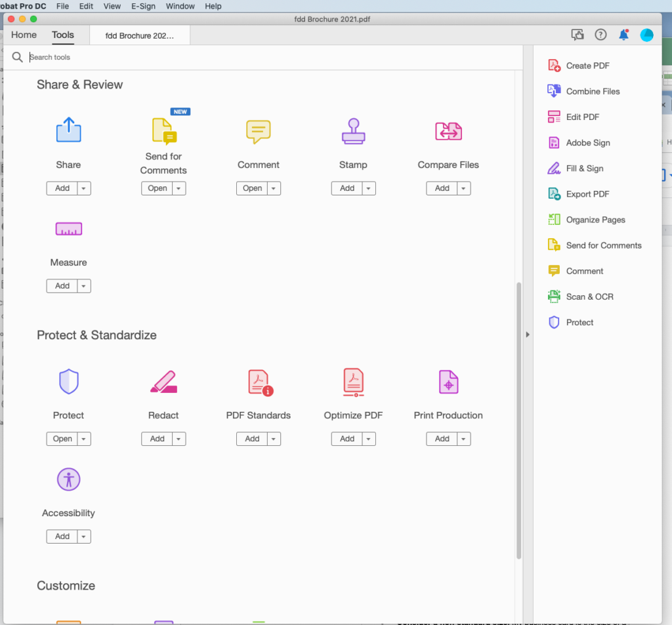Viewport: 672px width, 625px height.
Task: Click the Optimize PDF icon
Action: pyautogui.click(x=354, y=382)
